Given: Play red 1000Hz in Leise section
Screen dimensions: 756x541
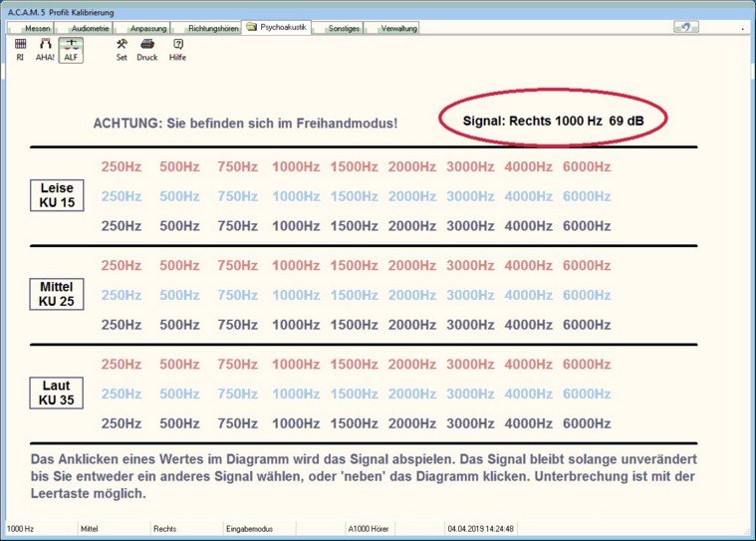Looking at the screenshot, I should click(x=296, y=166).
